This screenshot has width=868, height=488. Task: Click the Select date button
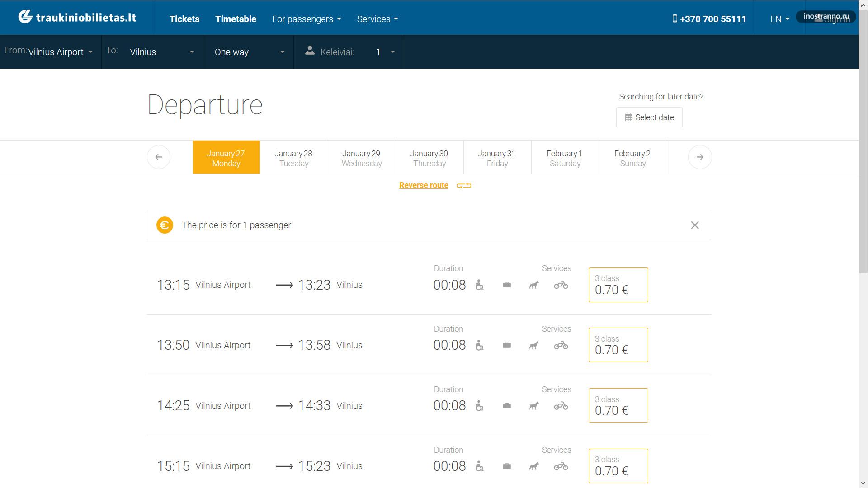(649, 117)
